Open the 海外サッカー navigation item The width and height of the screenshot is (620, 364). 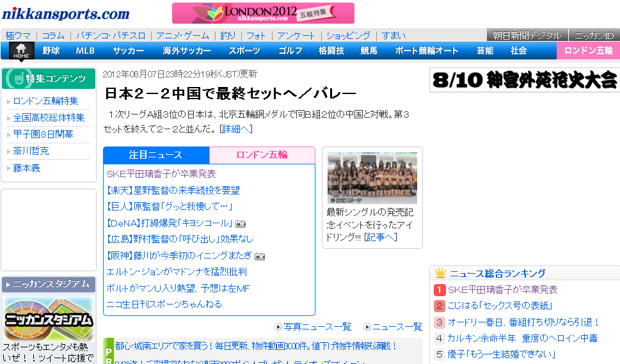click(187, 51)
